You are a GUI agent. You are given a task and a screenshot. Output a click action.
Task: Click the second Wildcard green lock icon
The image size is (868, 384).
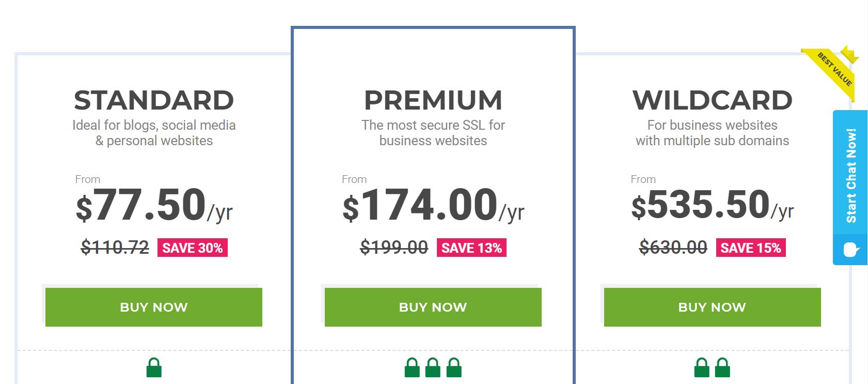pos(723,367)
